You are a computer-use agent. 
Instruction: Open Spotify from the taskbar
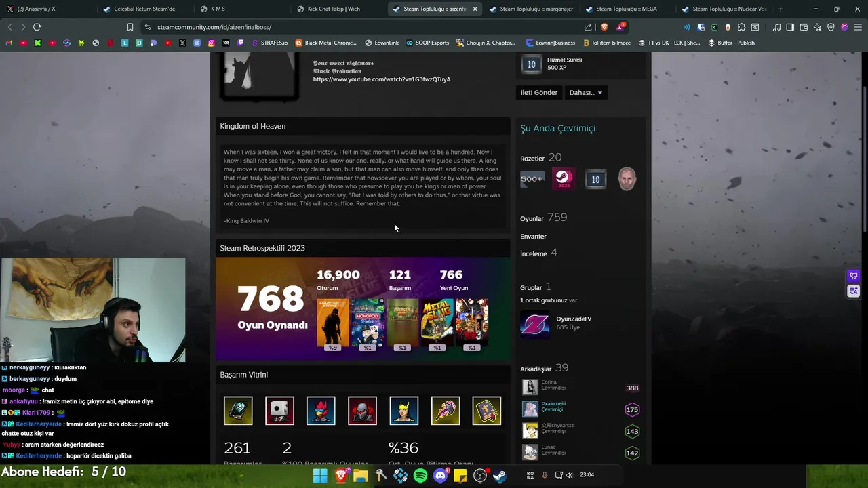click(x=420, y=476)
